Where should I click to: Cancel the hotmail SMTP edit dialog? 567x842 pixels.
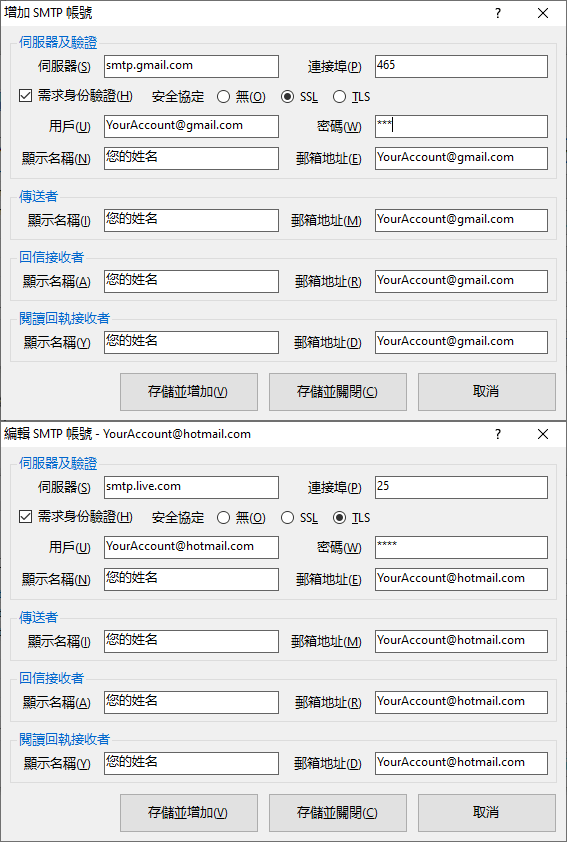click(x=486, y=812)
